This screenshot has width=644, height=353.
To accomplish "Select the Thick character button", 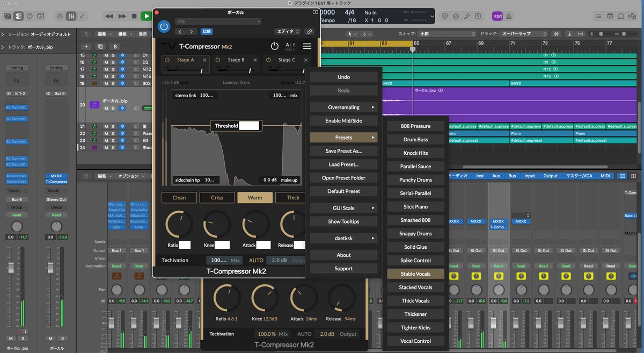I will coord(290,198).
